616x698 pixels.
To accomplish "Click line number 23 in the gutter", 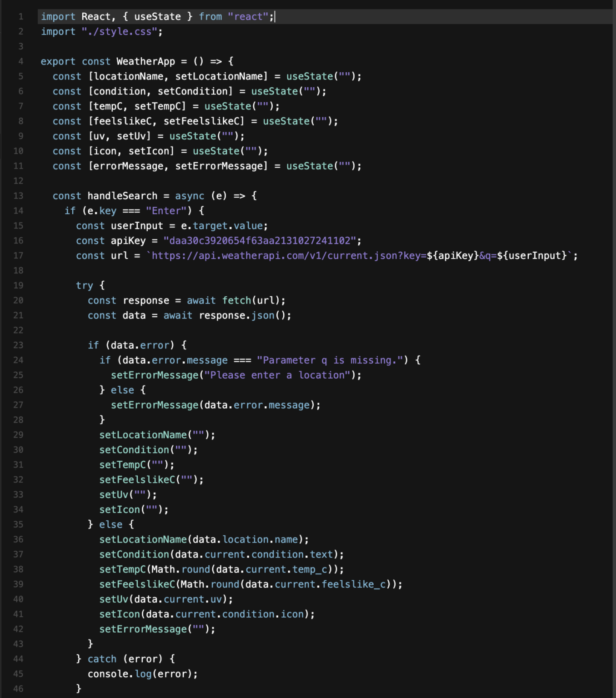I will 19,345.
